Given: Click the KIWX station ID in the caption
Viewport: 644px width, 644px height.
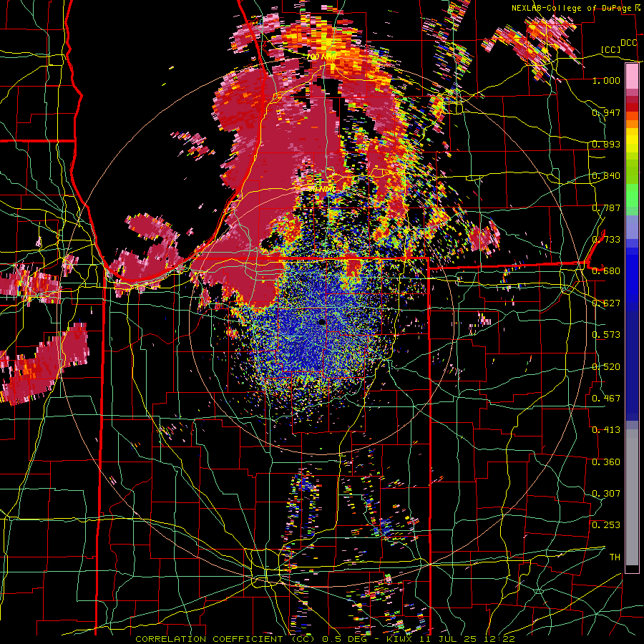Looking at the screenshot, I should pos(400,639).
